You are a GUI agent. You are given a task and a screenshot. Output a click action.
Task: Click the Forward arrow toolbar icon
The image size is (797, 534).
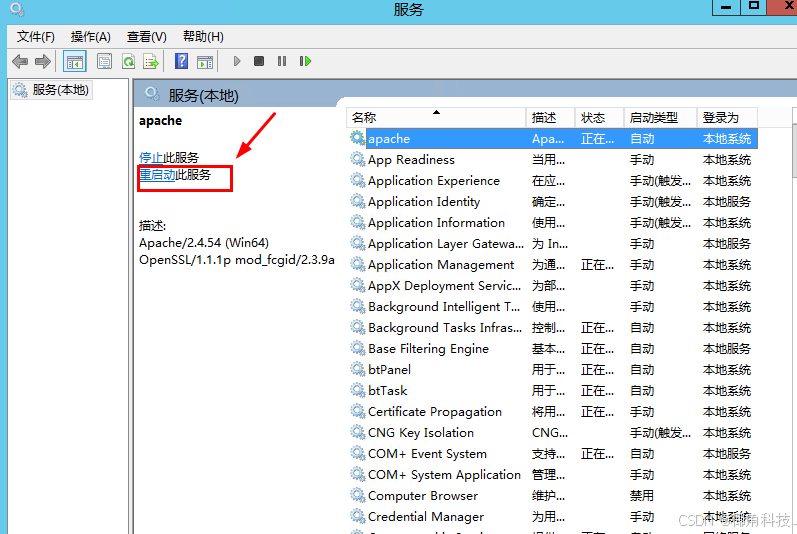click(43, 62)
